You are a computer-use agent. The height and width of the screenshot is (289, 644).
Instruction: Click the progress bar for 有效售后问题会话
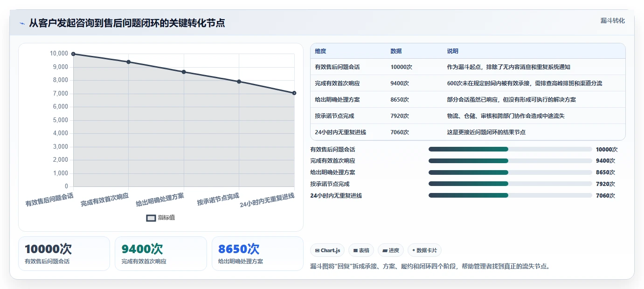coord(510,149)
